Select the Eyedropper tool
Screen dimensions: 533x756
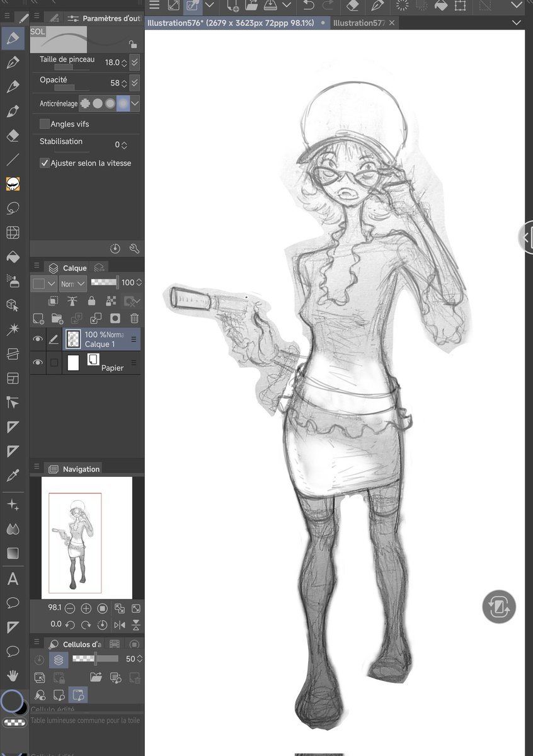click(x=13, y=475)
